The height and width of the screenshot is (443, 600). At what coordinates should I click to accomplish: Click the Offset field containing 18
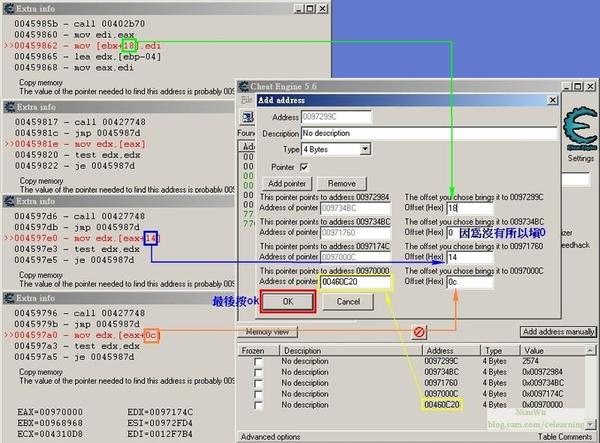[470, 208]
